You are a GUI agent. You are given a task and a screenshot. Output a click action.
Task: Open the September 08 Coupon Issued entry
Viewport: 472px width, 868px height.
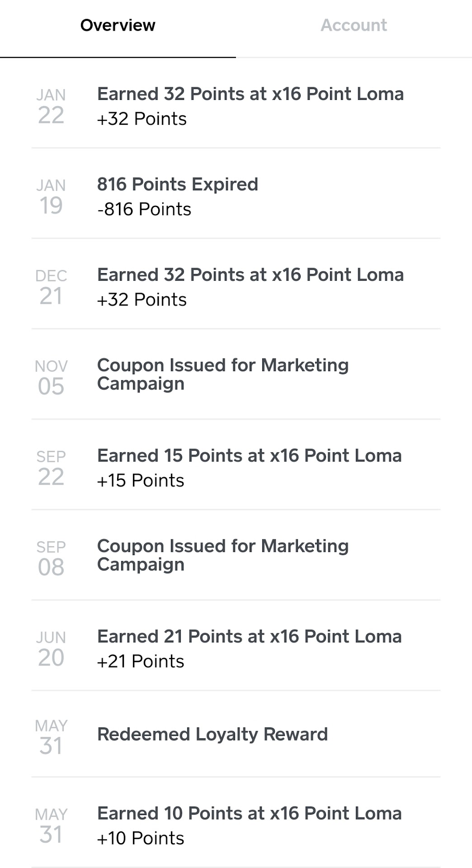coord(222,555)
